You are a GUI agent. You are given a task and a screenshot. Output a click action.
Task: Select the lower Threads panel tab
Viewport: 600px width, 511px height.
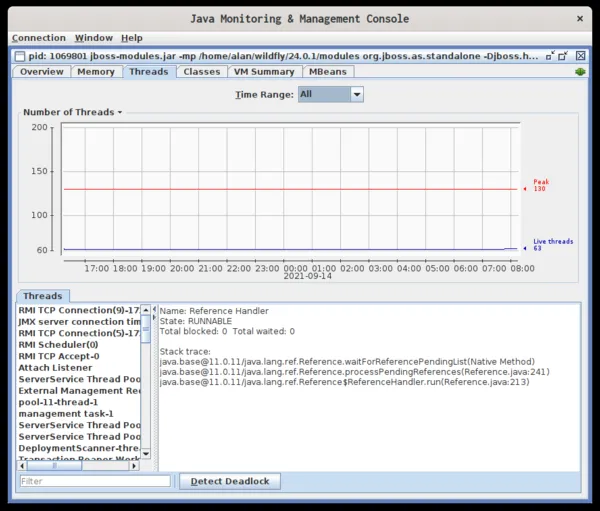point(42,296)
